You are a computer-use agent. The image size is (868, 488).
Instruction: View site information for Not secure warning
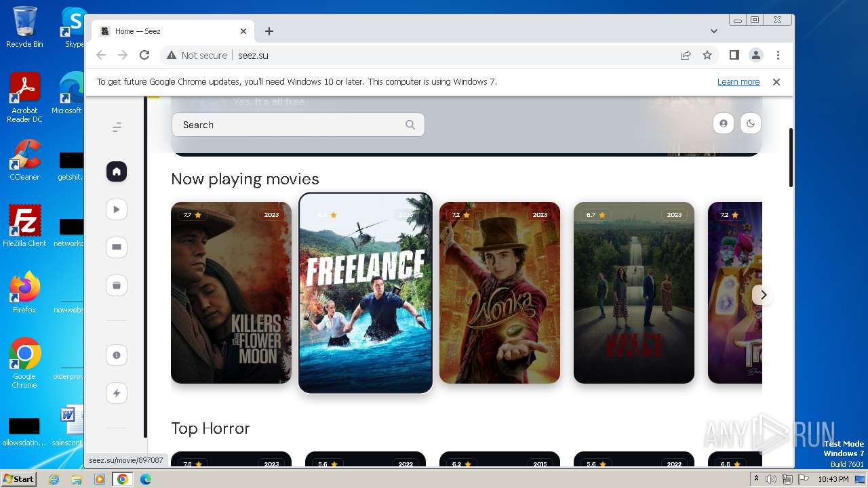click(x=197, y=56)
